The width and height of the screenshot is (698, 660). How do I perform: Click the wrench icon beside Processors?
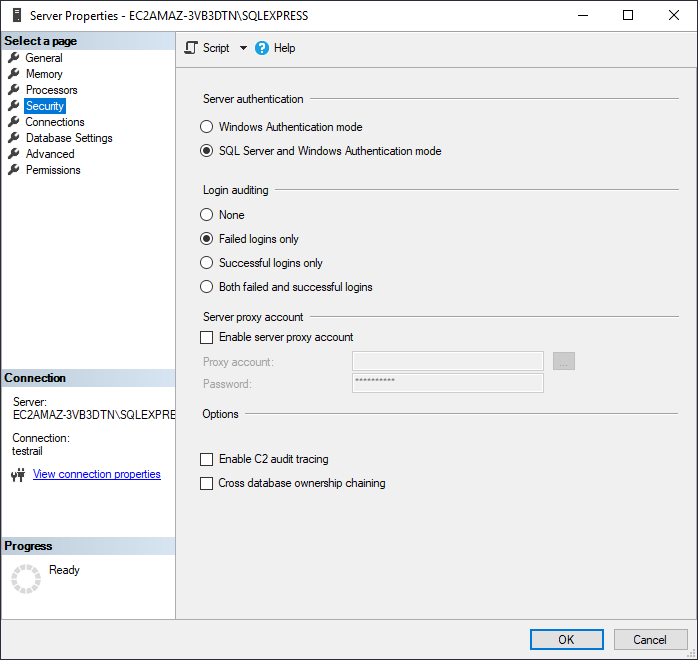[x=14, y=90]
